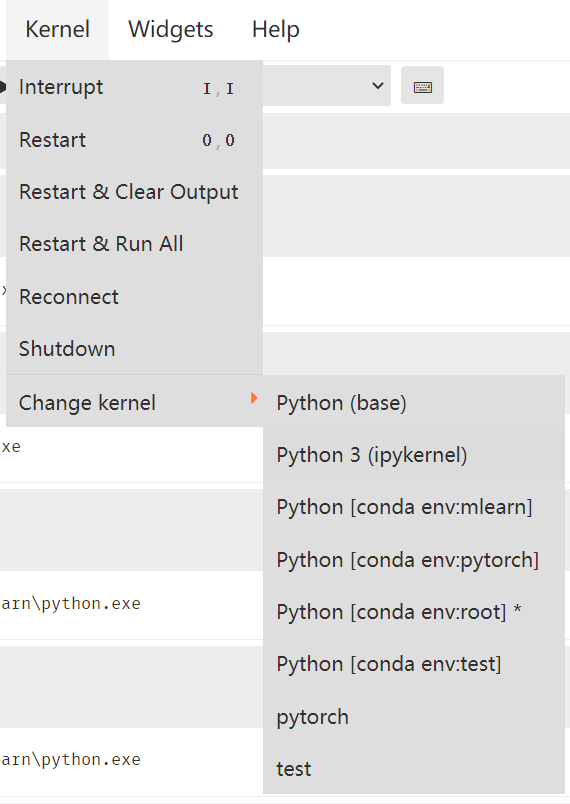Click Reconnect in the Kernel menu
Screen dimensions: 570x804
(134, 297)
